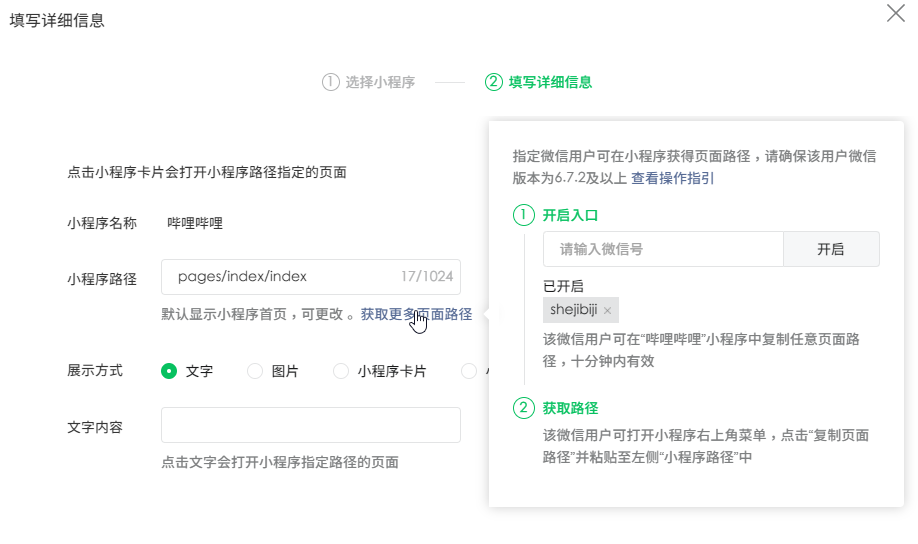Click the 请输入微信号 input field

coord(662,249)
